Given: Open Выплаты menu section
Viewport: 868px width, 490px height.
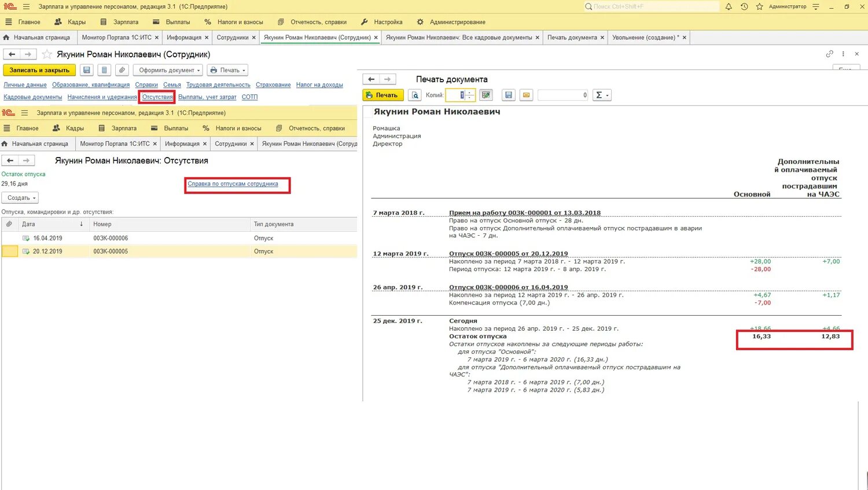Looking at the screenshot, I should tap(171, 22).
